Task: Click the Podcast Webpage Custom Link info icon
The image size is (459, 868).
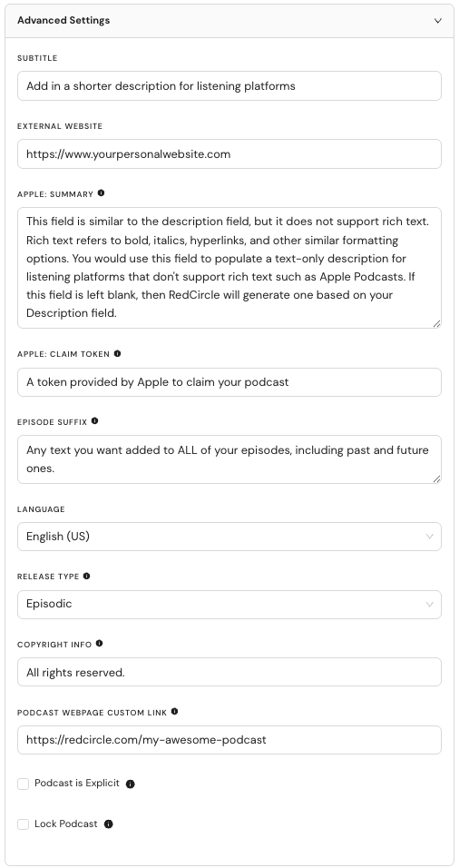Action: click(174, 711)
